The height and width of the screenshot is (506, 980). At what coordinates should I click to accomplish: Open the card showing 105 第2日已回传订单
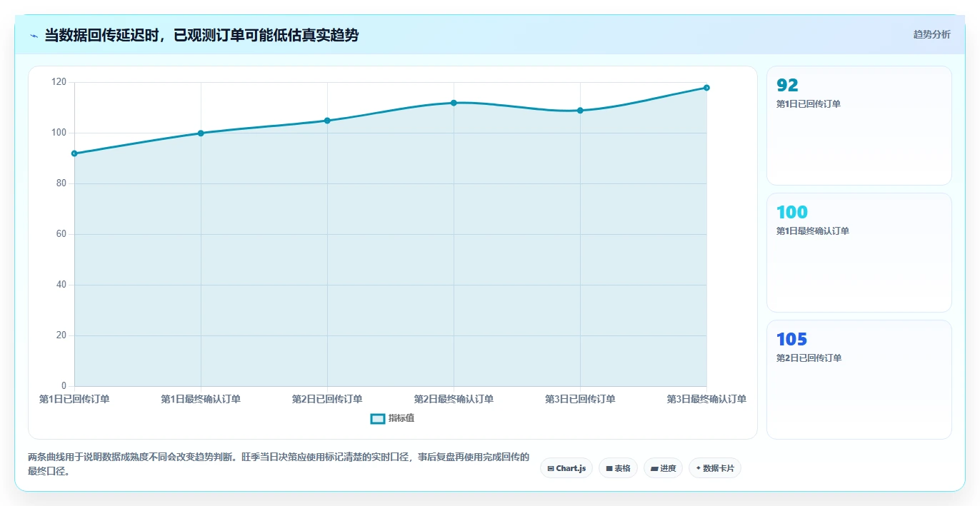point(859,380)
